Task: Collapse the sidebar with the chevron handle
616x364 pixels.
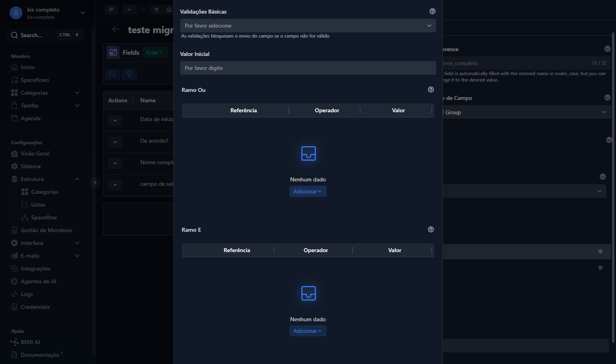Action: pos(95,182)
